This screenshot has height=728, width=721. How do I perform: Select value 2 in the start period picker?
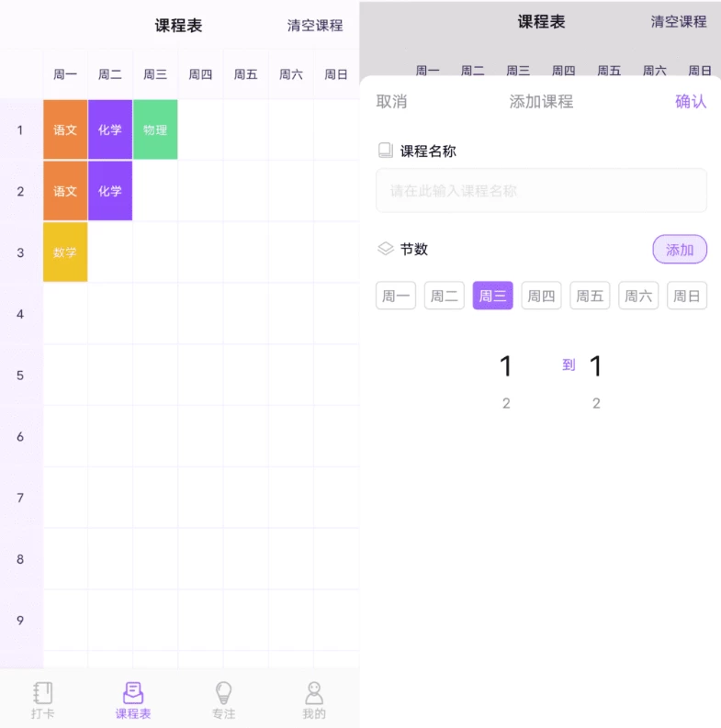tap(506, 404)
